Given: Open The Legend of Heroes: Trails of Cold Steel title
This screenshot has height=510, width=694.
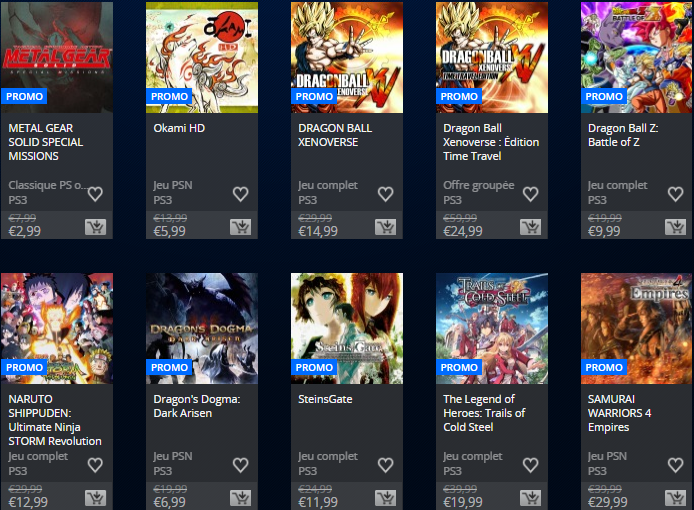Looking at the screenshot, I should [x=484, y=413].
